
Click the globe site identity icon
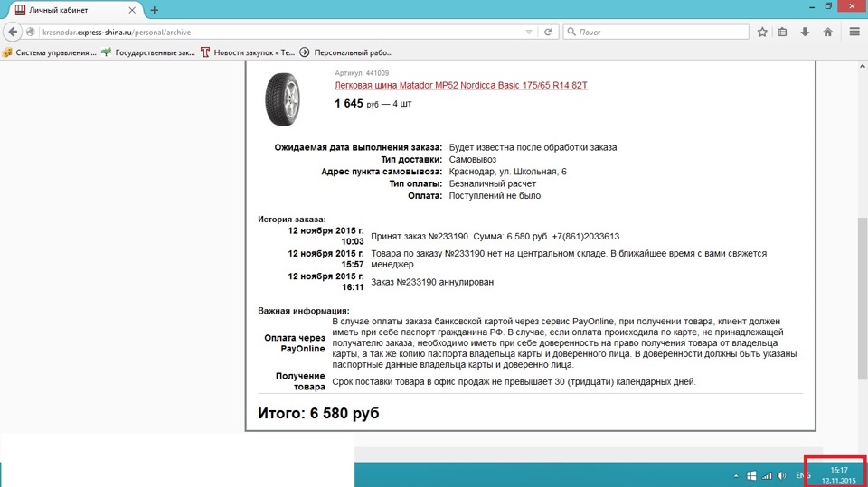(x=31, y=33)
